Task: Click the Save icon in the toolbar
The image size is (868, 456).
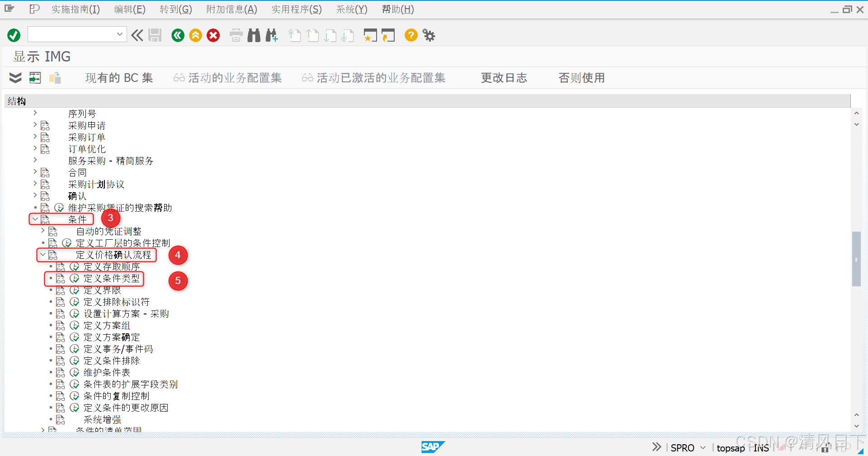Action: (x=155, y=35)
